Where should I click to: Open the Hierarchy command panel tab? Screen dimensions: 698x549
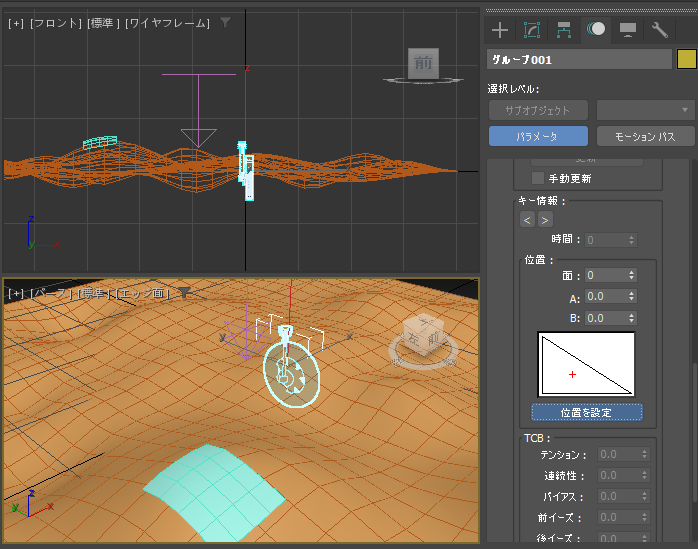point(564,30)
